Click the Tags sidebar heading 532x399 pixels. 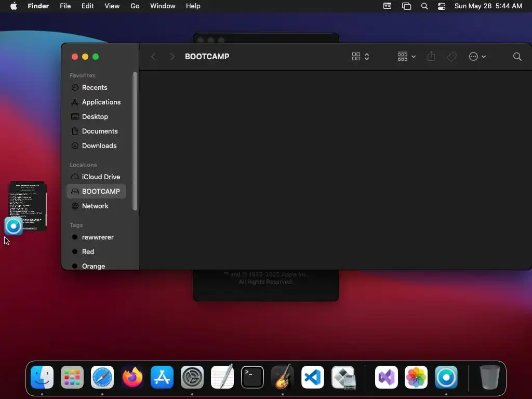76,225
